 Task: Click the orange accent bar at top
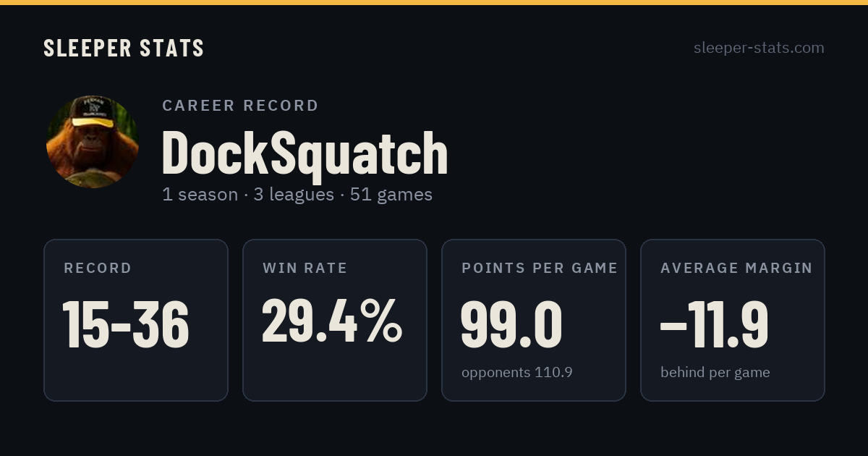434,2
